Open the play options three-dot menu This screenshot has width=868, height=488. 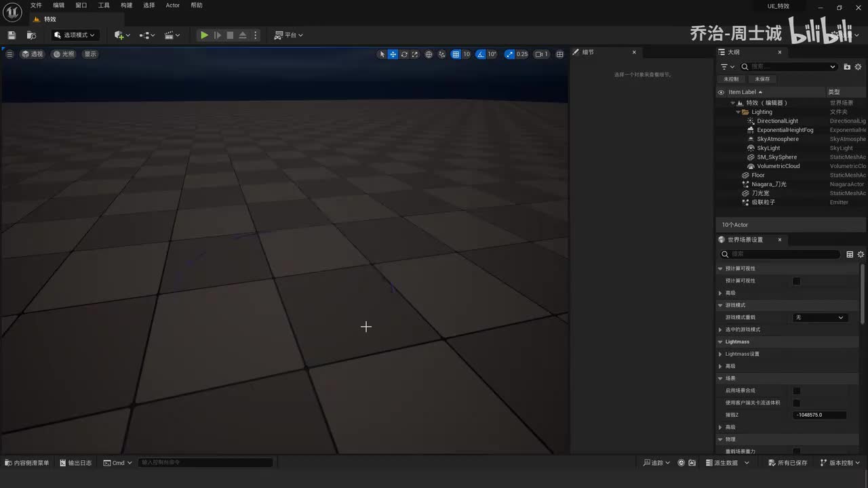click(x=256, y=35)
